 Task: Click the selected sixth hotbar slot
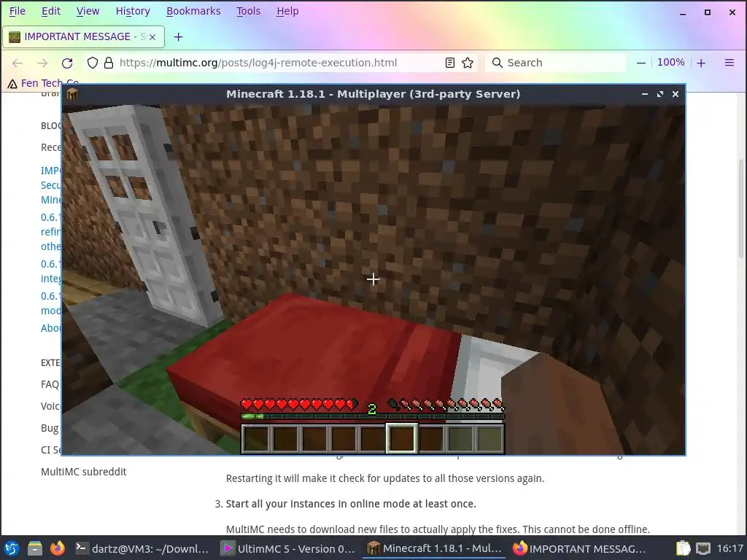pos(402,438)
